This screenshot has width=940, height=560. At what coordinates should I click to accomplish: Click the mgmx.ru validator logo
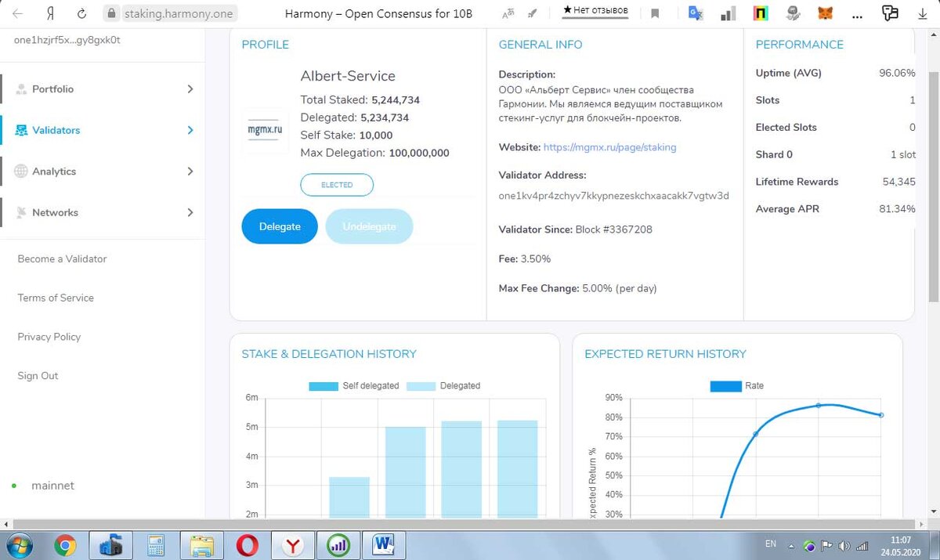265,131
